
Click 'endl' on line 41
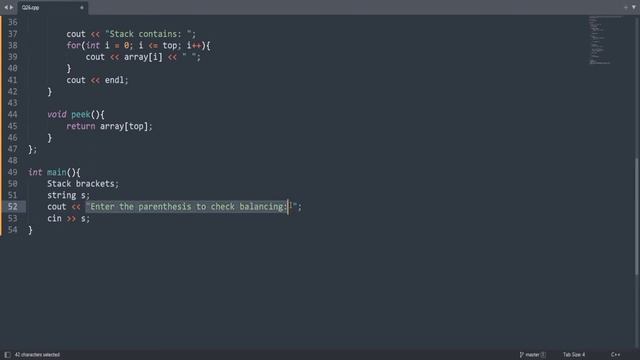pyautogui.click(x=114, y=80)
